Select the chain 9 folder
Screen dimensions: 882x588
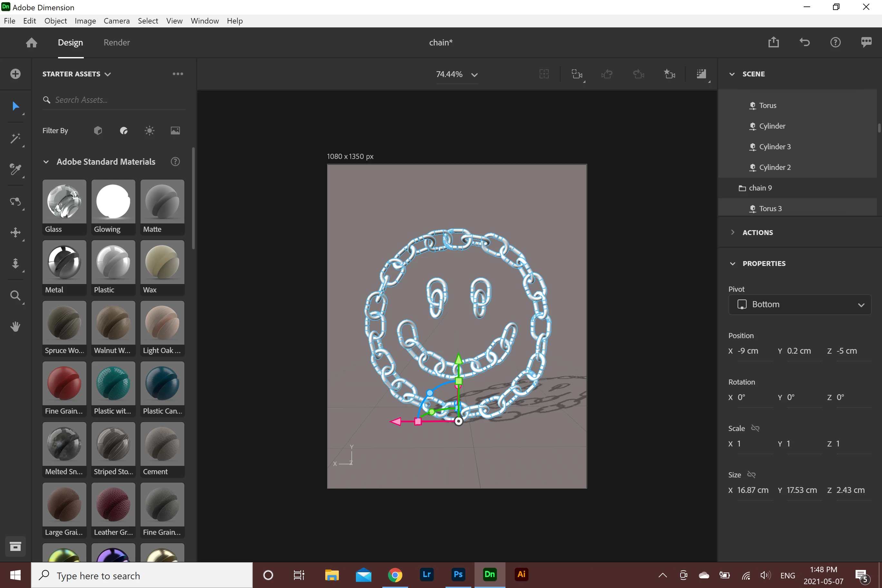click(x=760, y=188)
